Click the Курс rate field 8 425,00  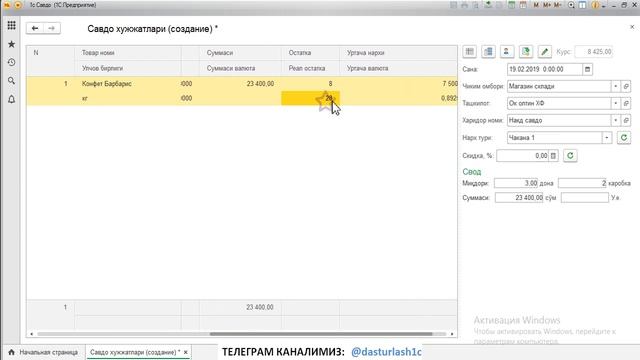593,52
